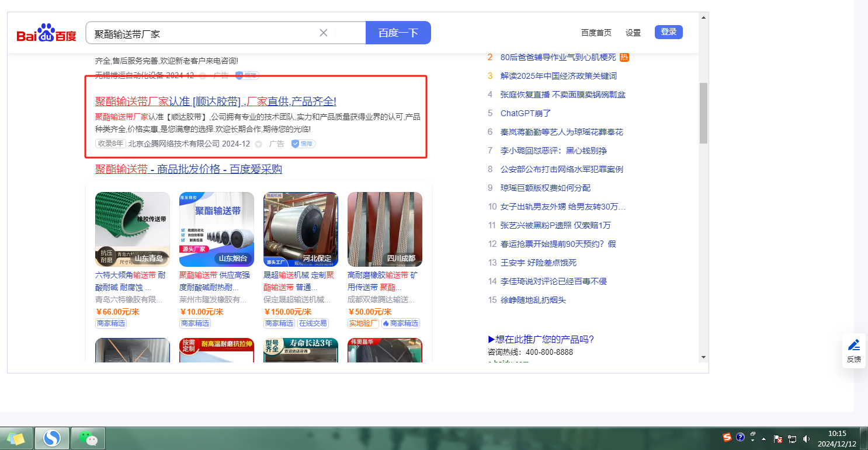Open the 高耐磨橡胶输送带 product title
The height and width of the screenshot is (450, 868).
click(x=383, y=281)
